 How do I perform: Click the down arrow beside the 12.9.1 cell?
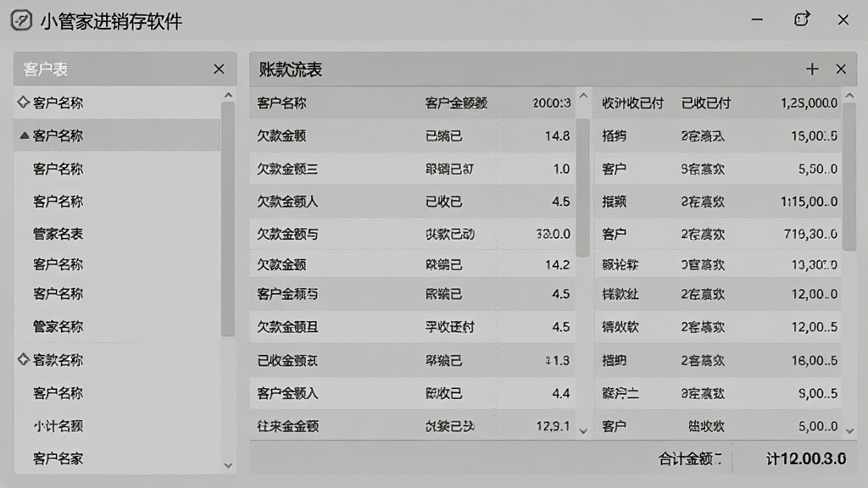583,430
